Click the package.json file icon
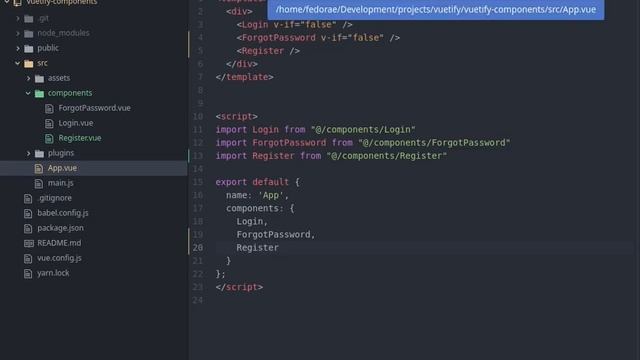 pos(28,229)
